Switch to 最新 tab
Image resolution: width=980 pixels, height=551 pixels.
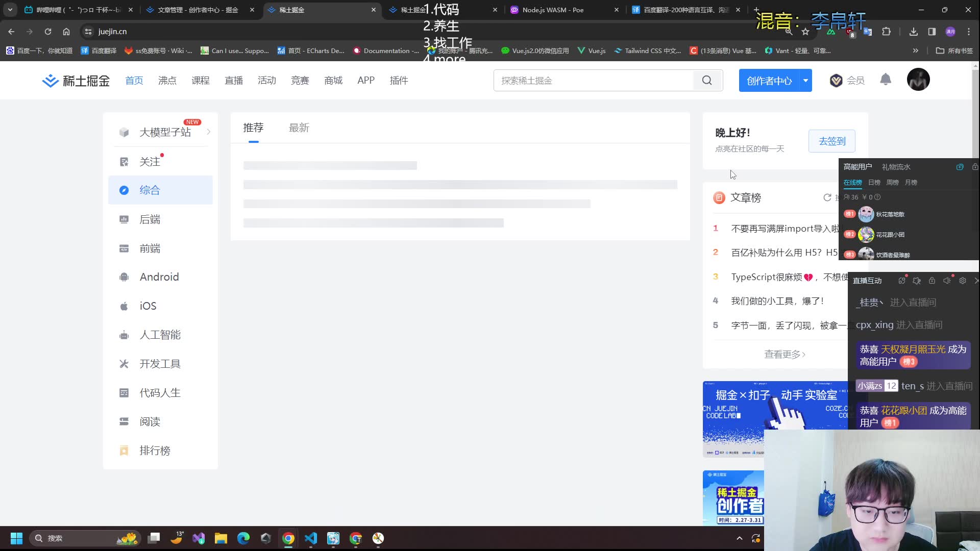click(299, 128)
